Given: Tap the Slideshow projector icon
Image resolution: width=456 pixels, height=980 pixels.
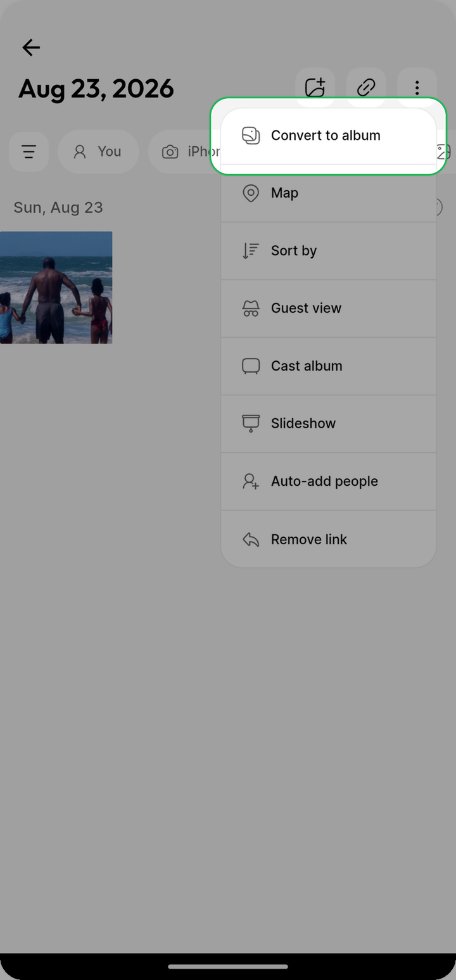Looking at the screenshot, I should coord(251,424).
